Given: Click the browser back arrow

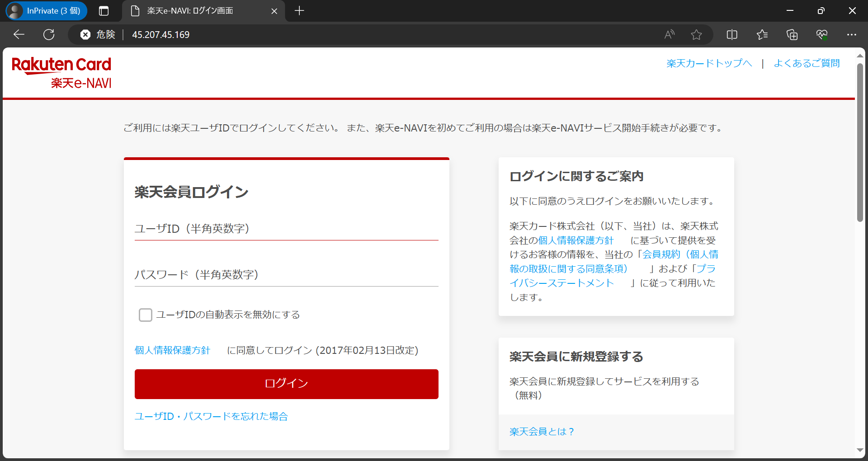Looking at the screenshot, I should (19, 34).
